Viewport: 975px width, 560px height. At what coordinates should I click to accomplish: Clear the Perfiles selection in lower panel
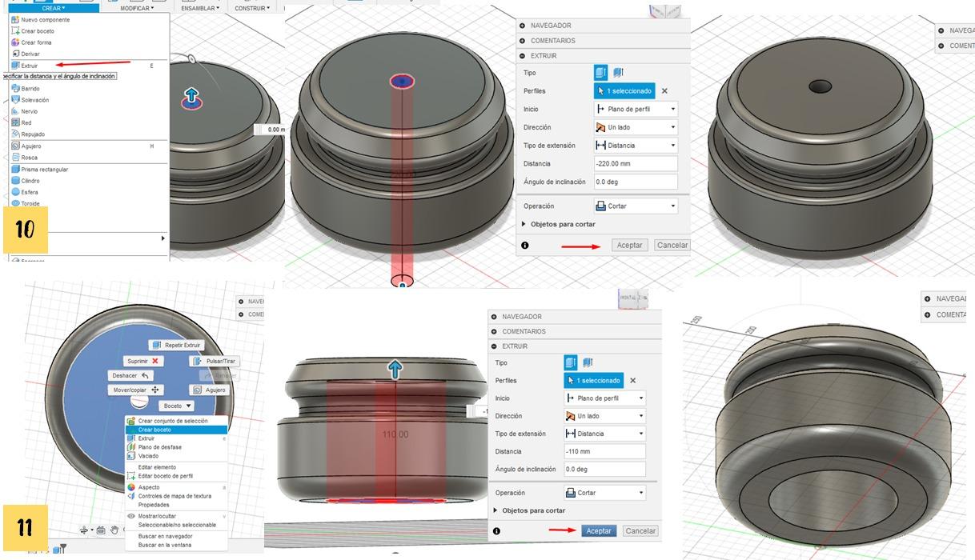point(632,381)
